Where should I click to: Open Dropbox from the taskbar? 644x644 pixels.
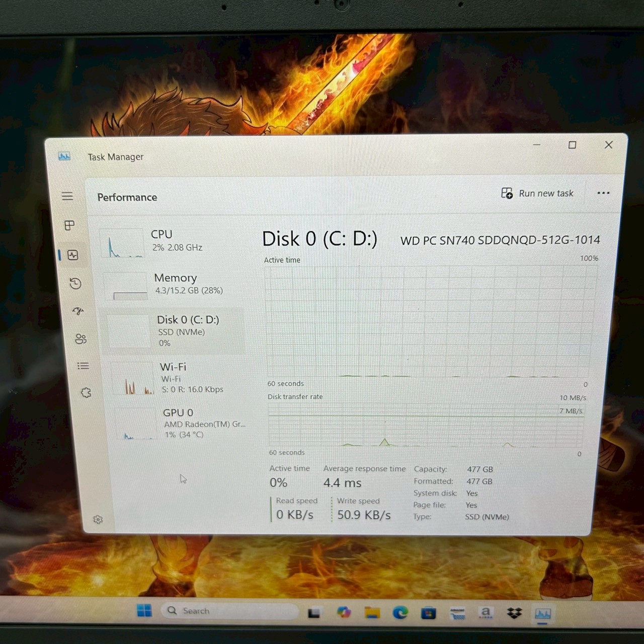(x=514, y=613)
